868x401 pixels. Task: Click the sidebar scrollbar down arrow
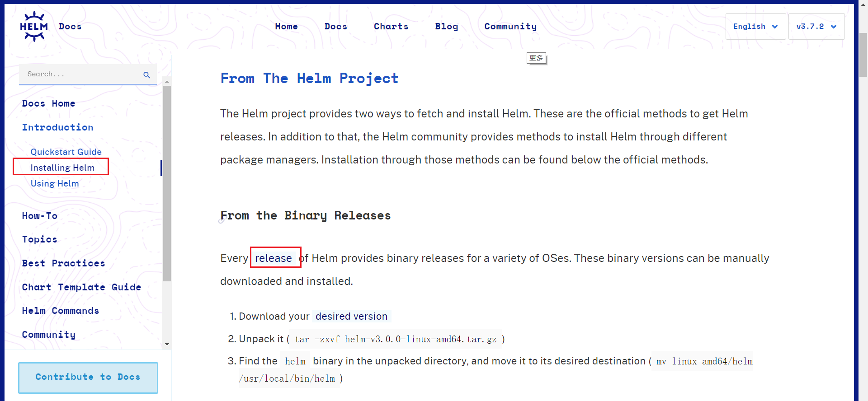167,344
